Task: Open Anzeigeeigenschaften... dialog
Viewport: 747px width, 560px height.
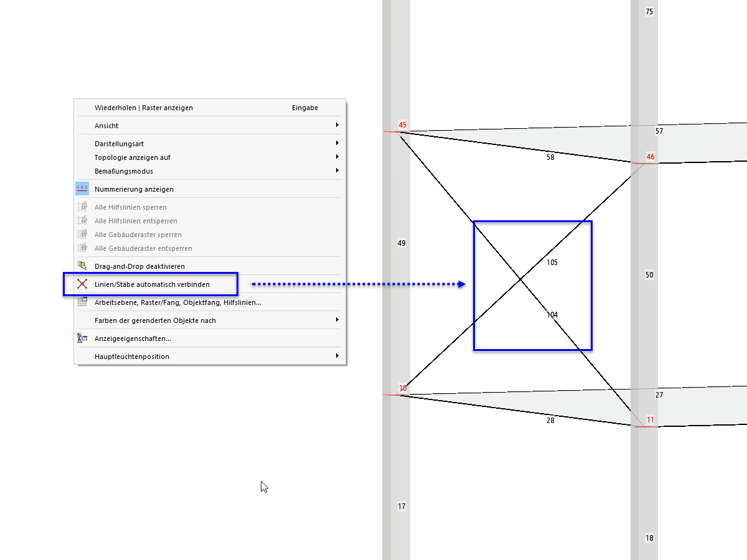Action: coord(210,338)
